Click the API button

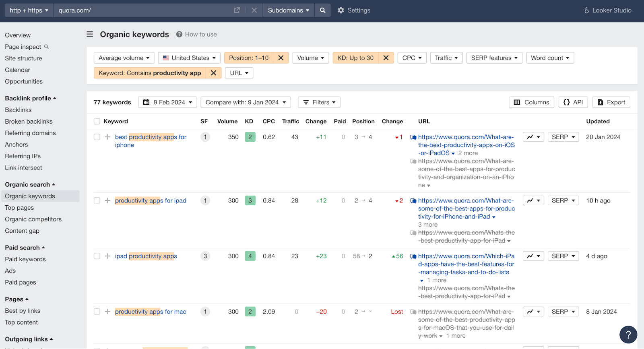pyautogui.click(x=573, y=102)
